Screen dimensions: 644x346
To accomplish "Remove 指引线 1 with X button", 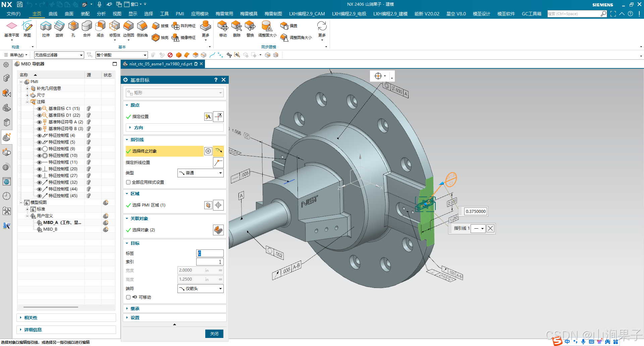I will pos(490,229).
